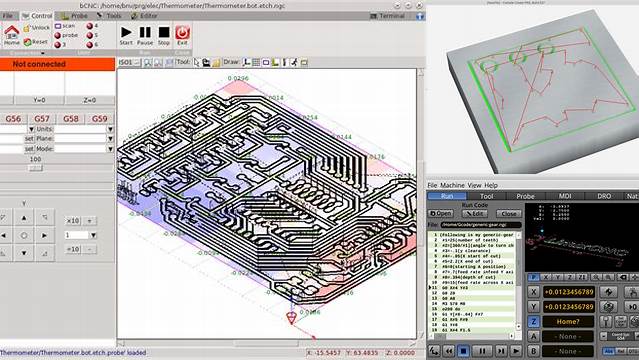Select the arrow pointer Tool icon
Screen dimensions: 639x360
(x=196, y=62)
